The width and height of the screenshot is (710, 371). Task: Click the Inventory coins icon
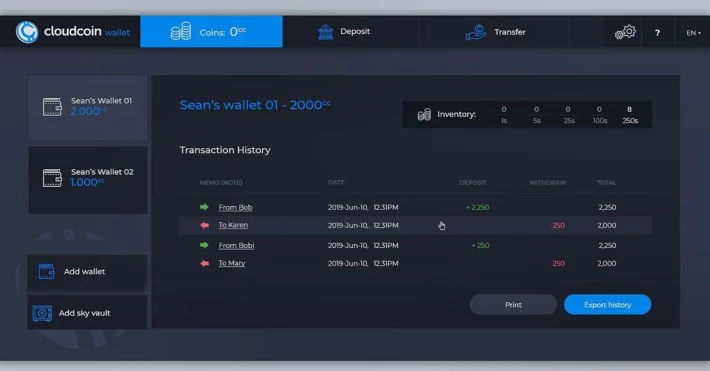[x=424, y=115]
